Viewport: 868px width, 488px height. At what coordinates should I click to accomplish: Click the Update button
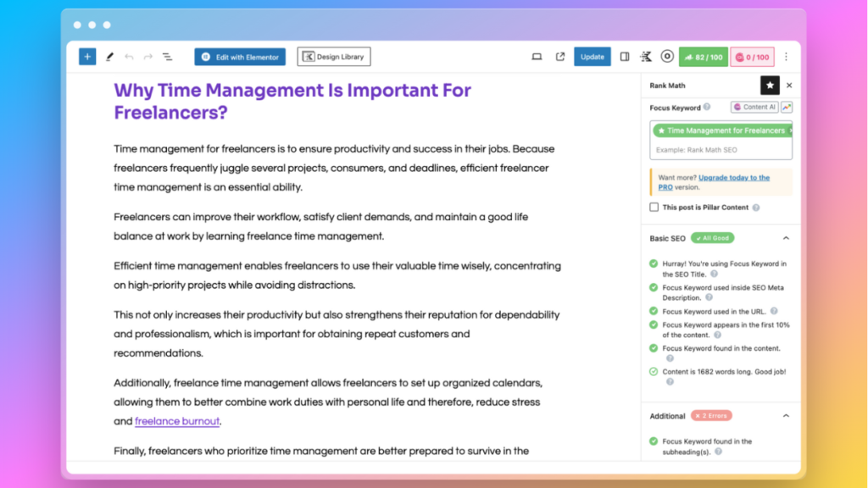[592, 57]
